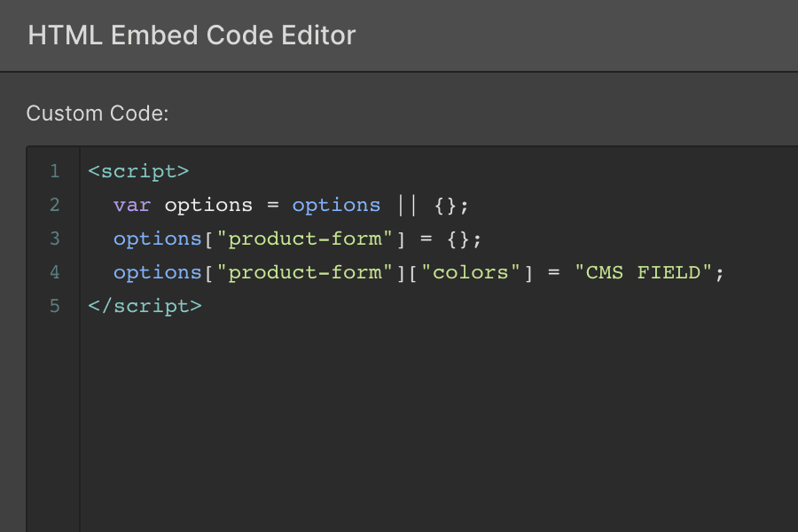Image resolution: width=798 pixels, height=532 pixels.
Task: Click the purple var keyword
Action: point(132,205)
